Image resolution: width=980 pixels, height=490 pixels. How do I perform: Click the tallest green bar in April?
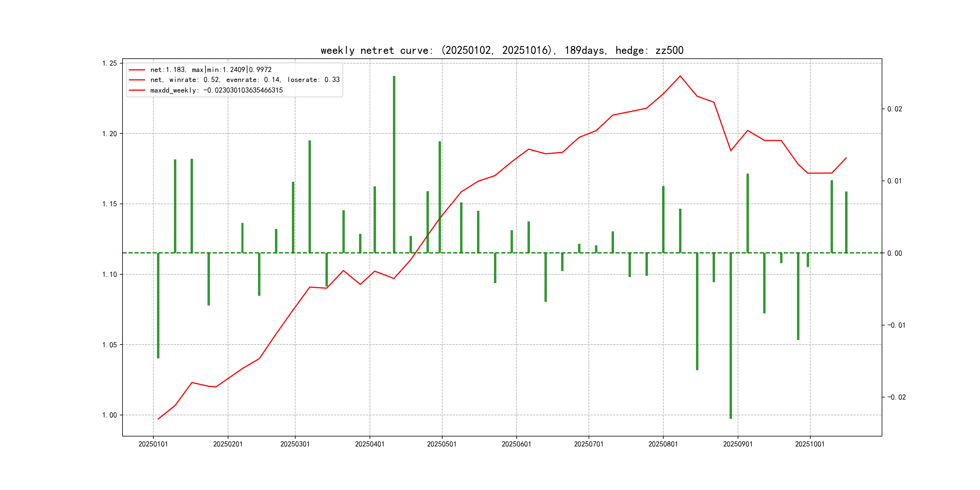pyautogui.click(x=394, y=164)
